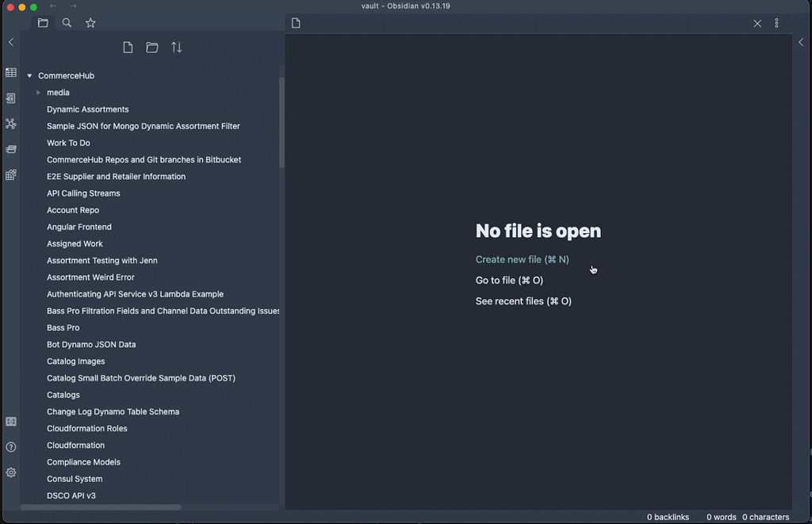Open the Cloudformation note
Viewport: 812px width, 524px height.
click(x=75, y=446)
